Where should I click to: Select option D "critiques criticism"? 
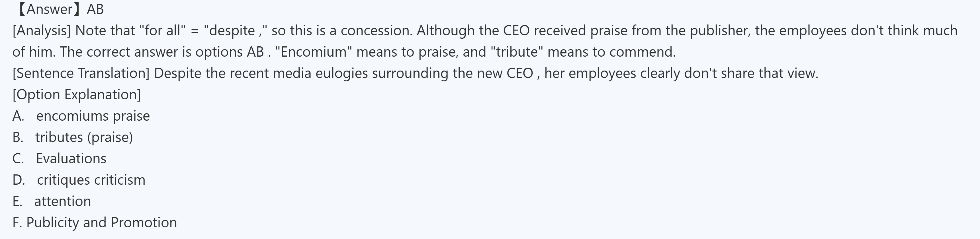[91, 180]
